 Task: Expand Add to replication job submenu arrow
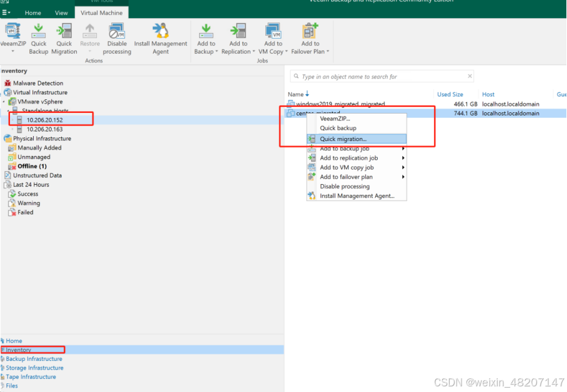coord(403,158)
